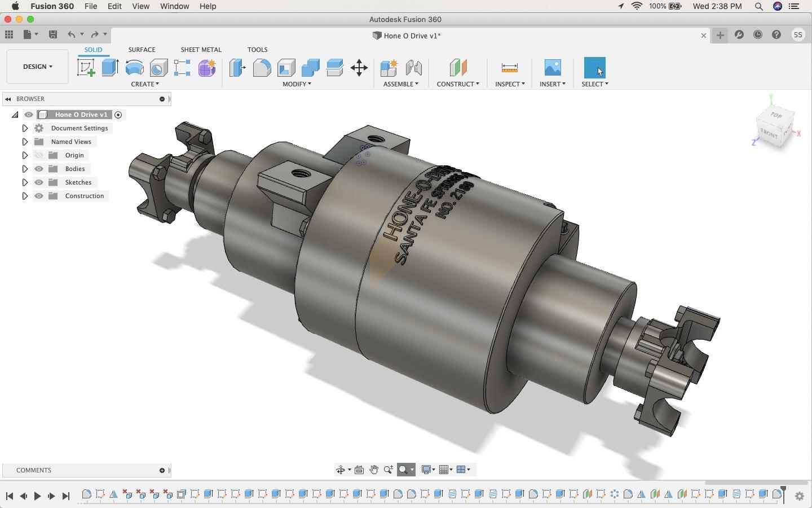Select the Rectangular Pattern tool
Image resolution: width=812 pixels, height=508 pixels.
pyautogui.click(x=182, y=68)
